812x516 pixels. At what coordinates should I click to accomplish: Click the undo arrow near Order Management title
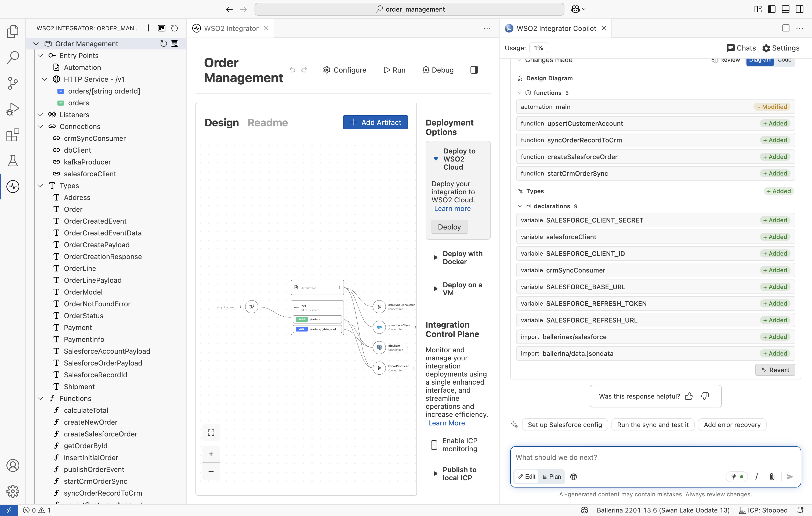[292, 70]
